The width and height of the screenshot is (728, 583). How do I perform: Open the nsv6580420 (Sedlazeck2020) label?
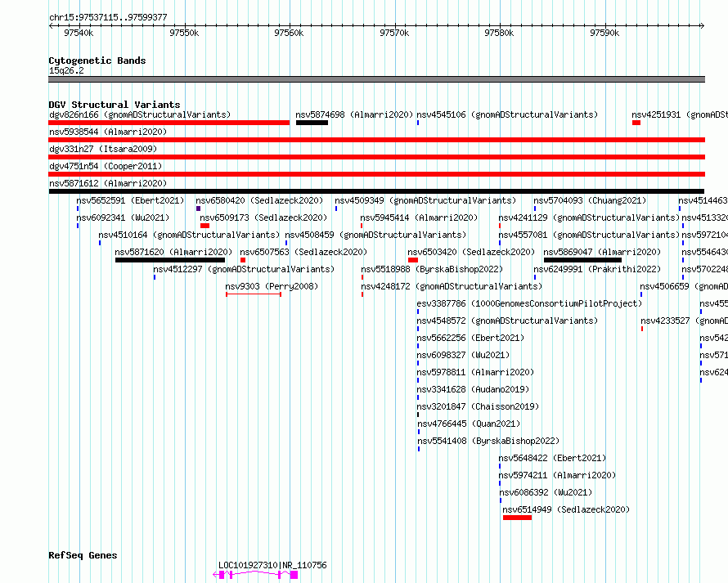coord(259,200)
